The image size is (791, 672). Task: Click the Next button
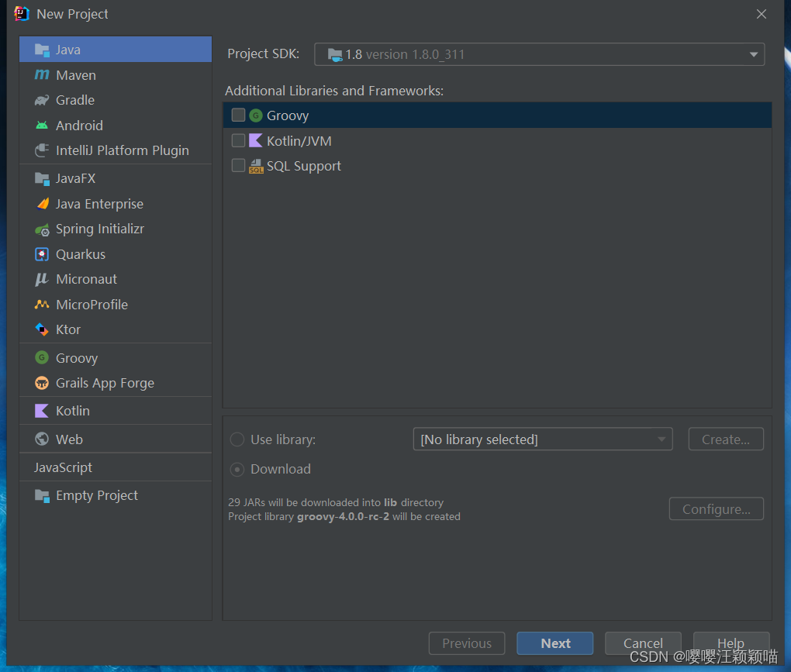click(555, 643)
